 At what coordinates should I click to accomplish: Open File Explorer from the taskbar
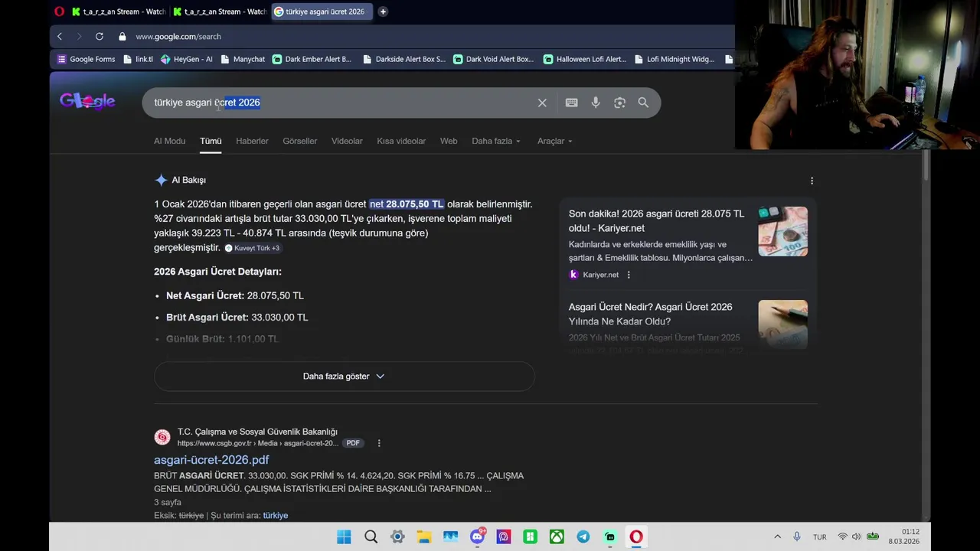423,536
